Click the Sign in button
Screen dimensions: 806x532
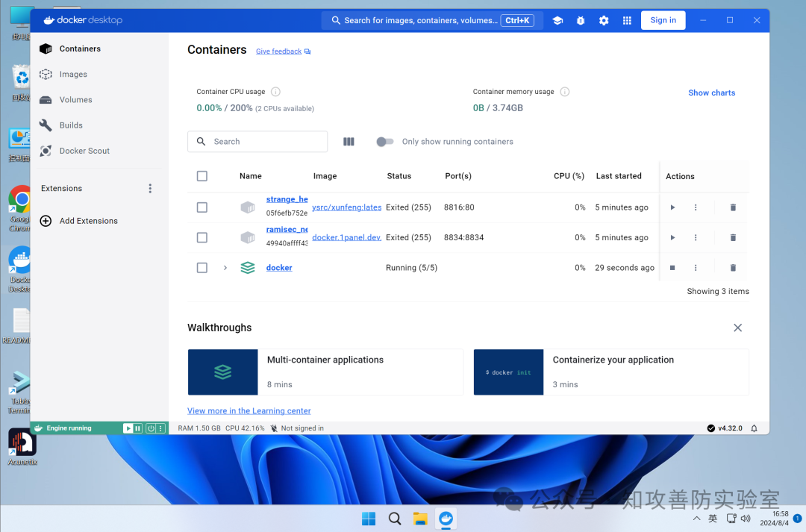[663, 21]
